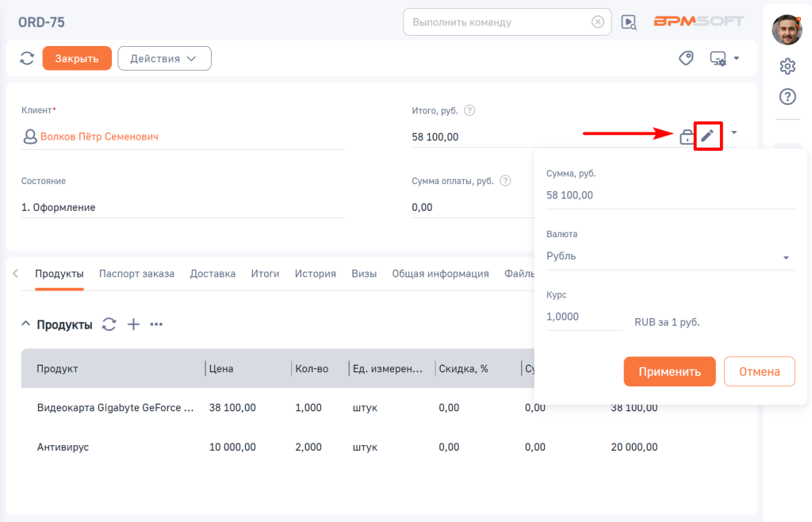The height and width of the screenshot is (522, 812).
Task: Click the Курс exchange rate input field
Action: coord(584,317)
